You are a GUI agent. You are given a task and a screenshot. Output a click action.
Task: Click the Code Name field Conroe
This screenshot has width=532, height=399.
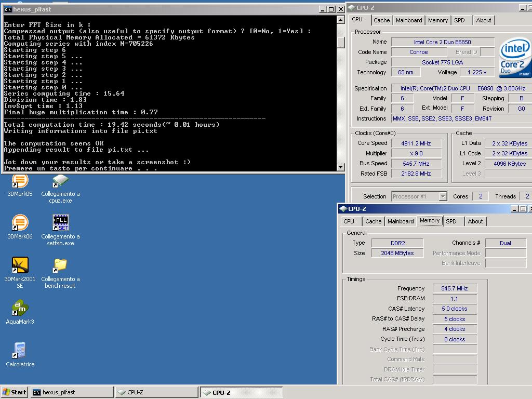point(419,52)
